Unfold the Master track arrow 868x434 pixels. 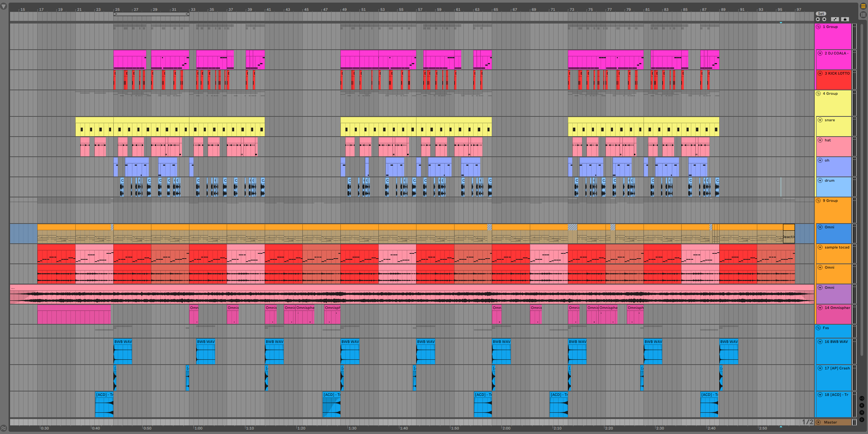click(x=818, y=422)
